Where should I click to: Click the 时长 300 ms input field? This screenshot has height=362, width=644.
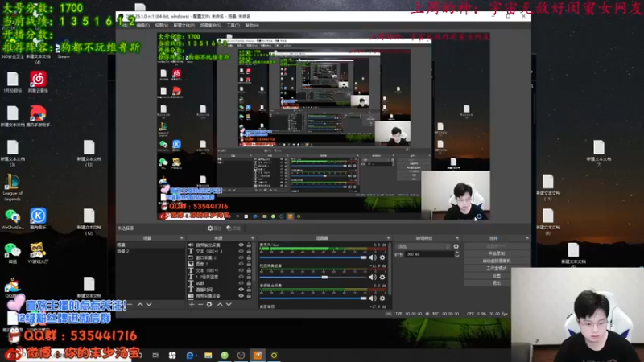coord(429,254)
